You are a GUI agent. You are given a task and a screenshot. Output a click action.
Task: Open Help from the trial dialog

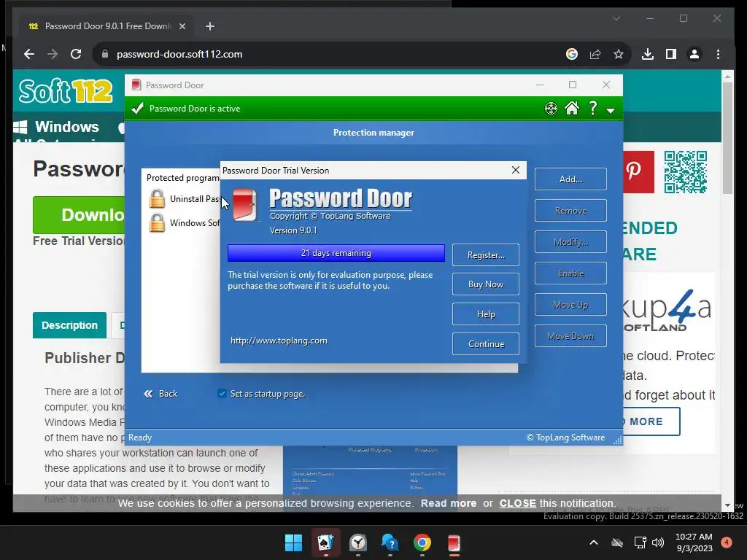(485, 314)
